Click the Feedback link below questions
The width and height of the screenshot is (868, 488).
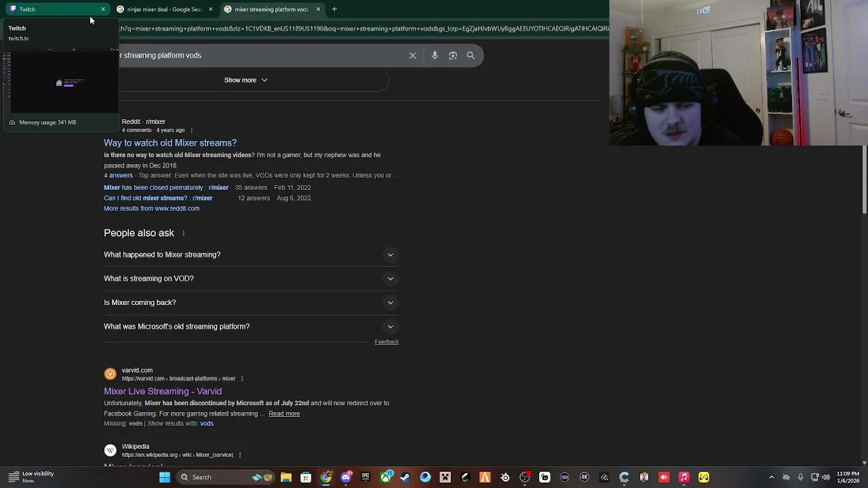[387, 342]
